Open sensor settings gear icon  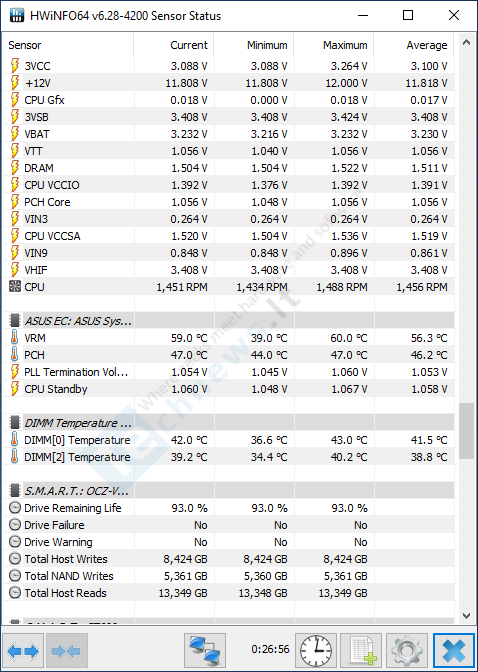click(407, 651)
